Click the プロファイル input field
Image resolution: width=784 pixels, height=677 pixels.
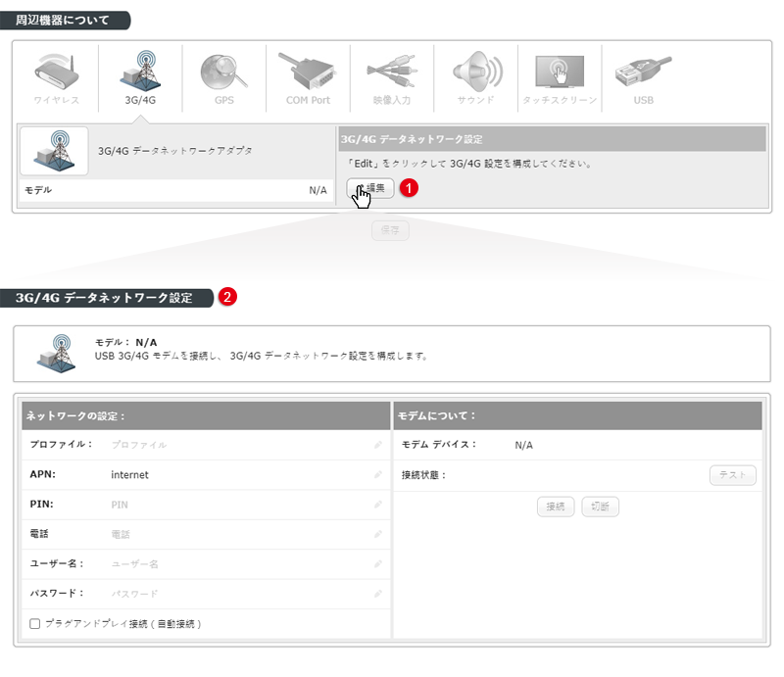click(x=240, y=445)
